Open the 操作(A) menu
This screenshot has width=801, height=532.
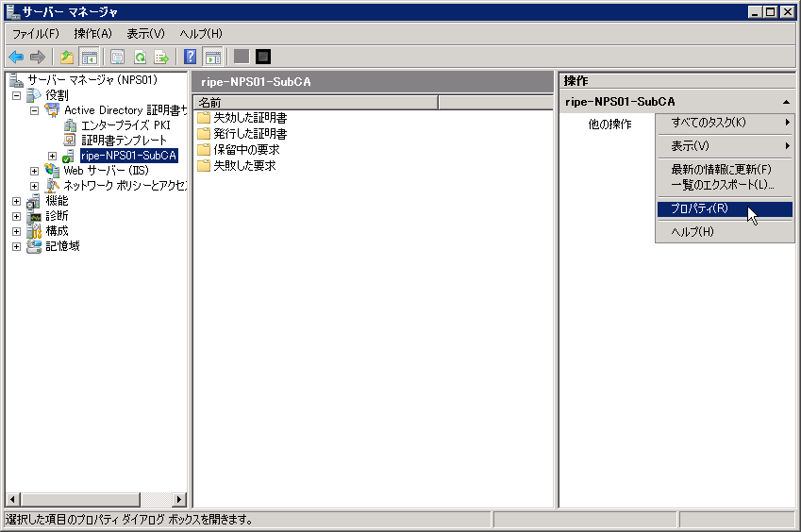92,34
